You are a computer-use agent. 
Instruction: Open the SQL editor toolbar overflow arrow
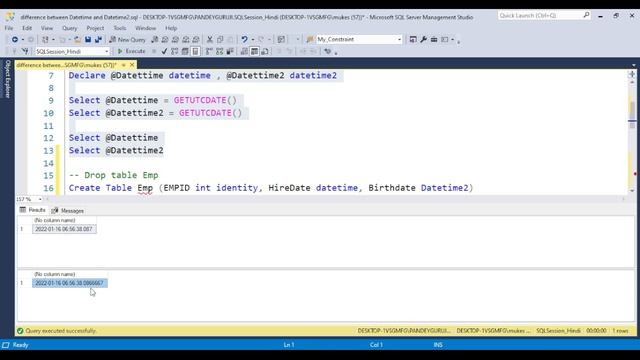click(336, 52)
